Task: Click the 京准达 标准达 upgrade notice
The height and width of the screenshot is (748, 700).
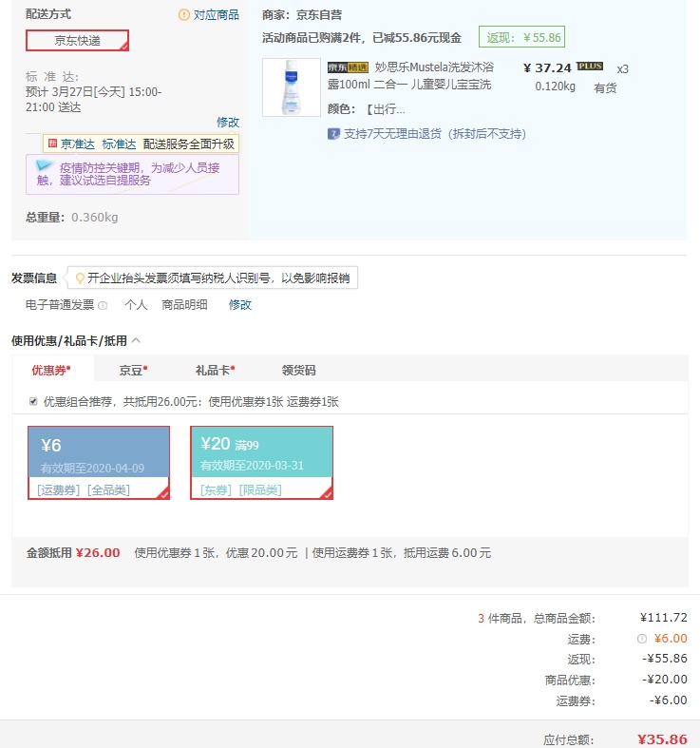Action: [142, 144]
